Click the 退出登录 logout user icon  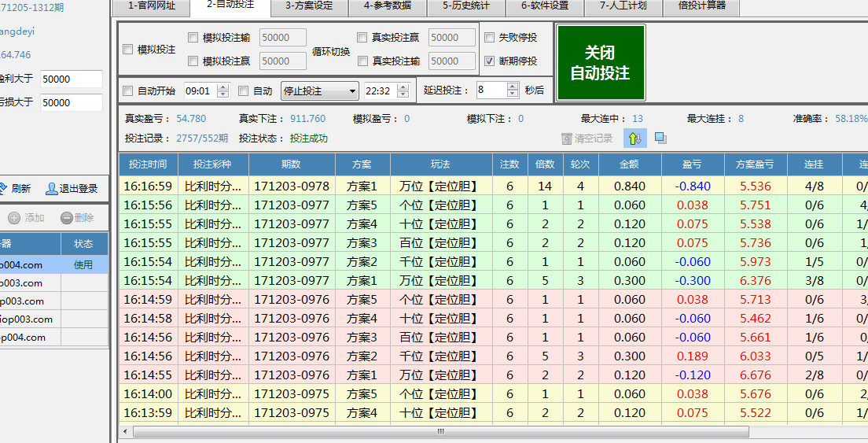(x=52, y=189)
